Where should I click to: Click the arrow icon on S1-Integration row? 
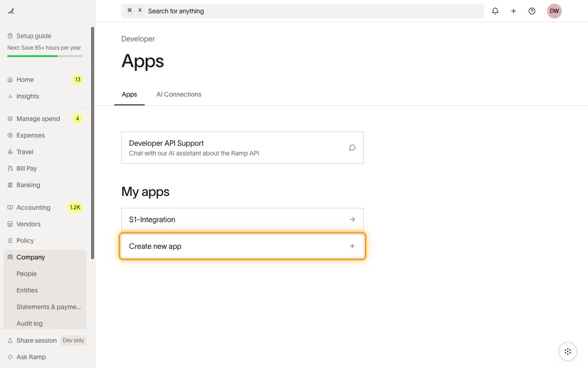[352, 219]
